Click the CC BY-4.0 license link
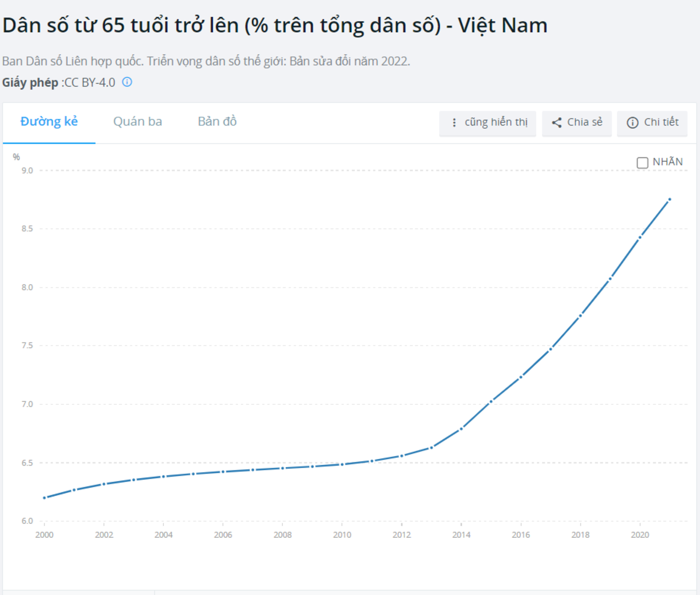700x595 pixels. click(90, 82)
